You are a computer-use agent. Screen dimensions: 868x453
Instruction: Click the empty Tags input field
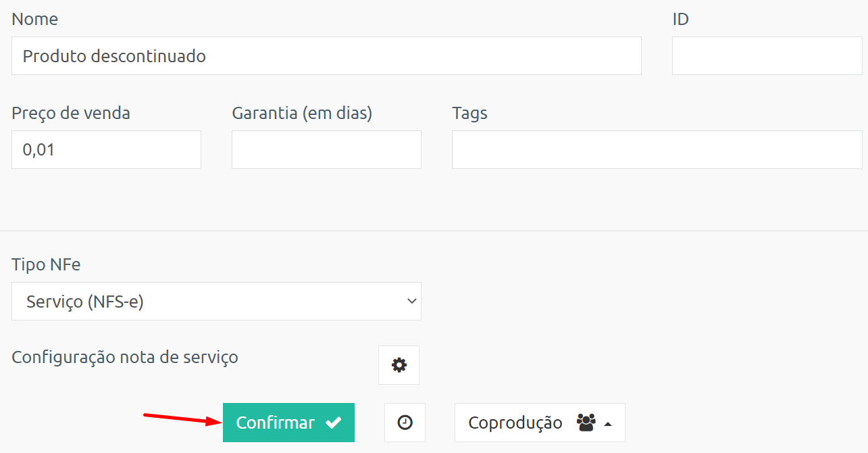pos(657,149)
